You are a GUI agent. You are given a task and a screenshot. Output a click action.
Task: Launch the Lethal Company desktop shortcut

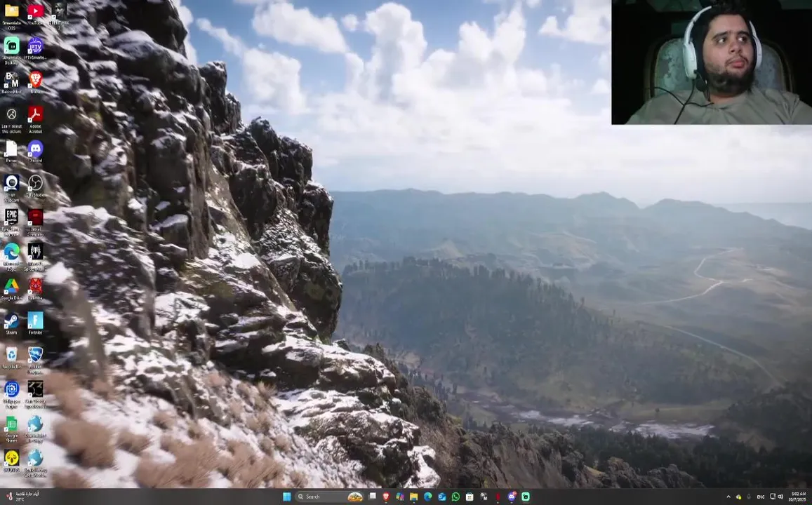[35, 222]
